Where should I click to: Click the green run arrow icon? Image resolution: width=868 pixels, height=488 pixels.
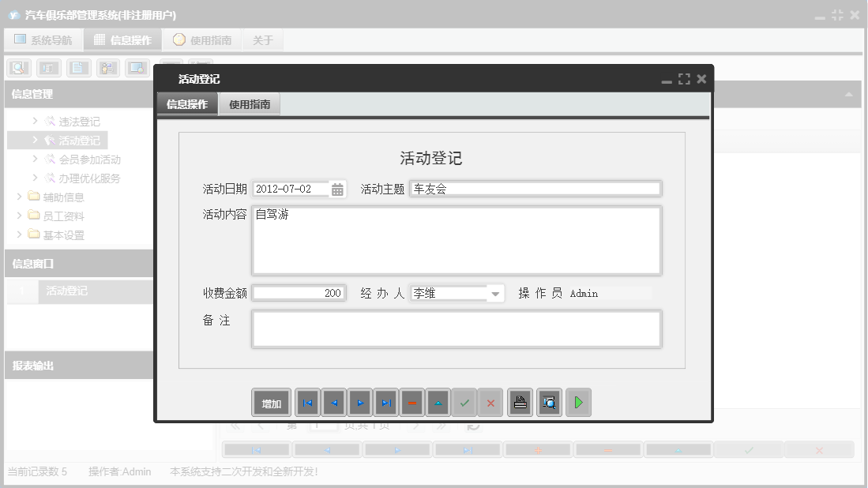[x=577, y=402]
